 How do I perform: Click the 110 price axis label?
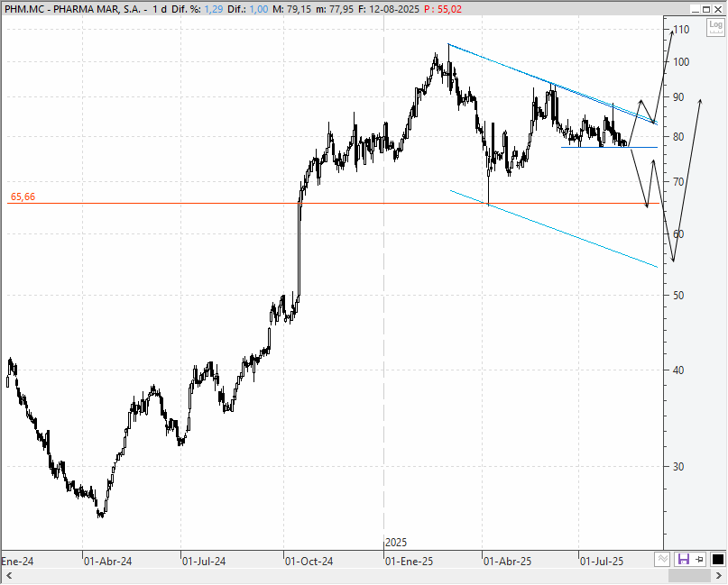tap(681, 30)
